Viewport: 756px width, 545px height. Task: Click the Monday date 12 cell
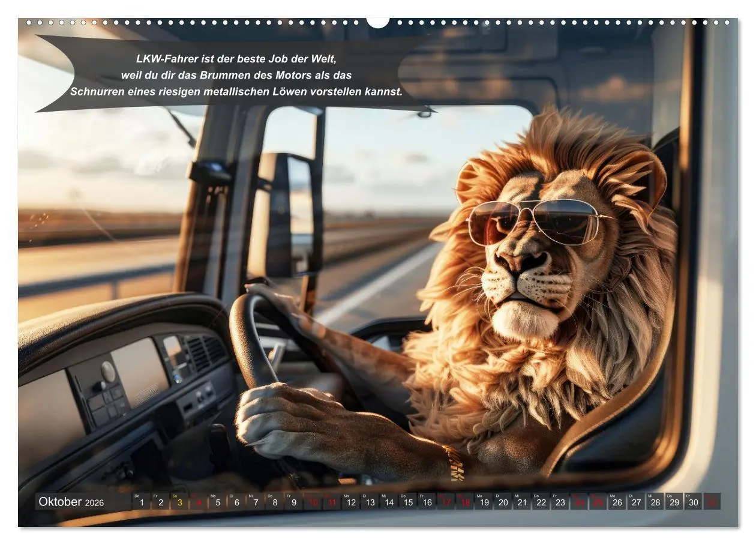pos(350,503)
